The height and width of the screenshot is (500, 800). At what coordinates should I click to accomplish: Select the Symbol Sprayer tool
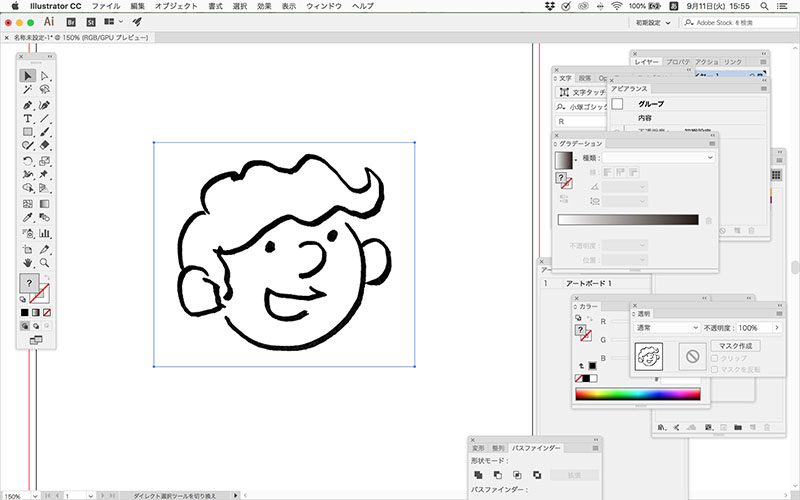tap(28, 233)
